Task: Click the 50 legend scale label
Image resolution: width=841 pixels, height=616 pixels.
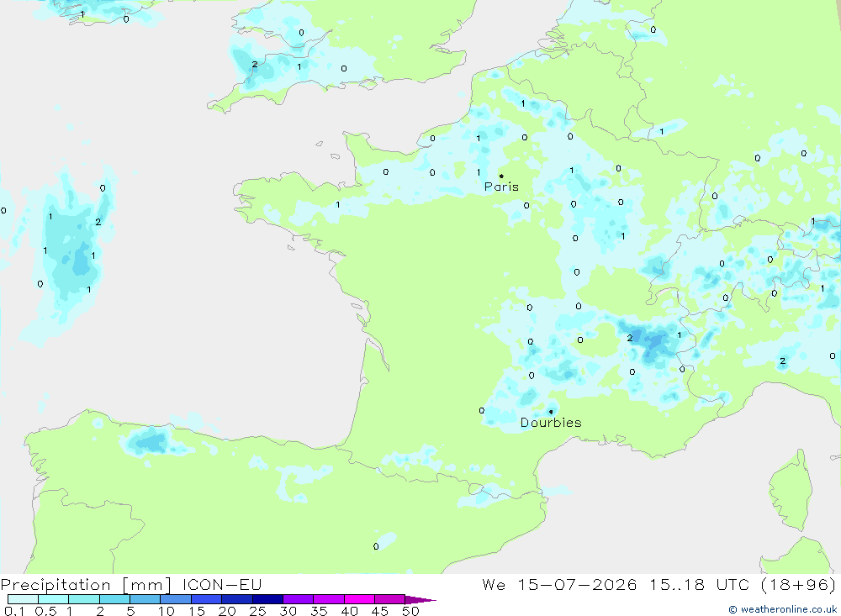Action: [411, 611]
